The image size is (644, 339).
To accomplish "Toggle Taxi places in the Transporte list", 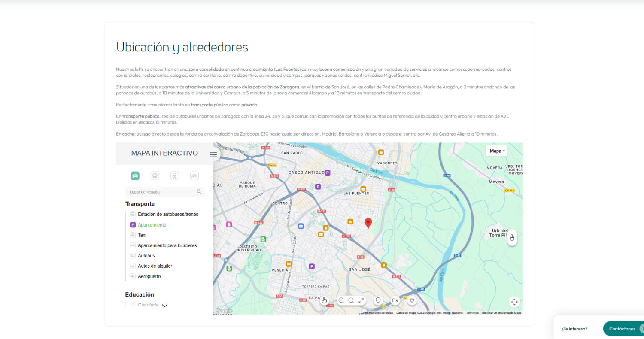I will [142, 235].
